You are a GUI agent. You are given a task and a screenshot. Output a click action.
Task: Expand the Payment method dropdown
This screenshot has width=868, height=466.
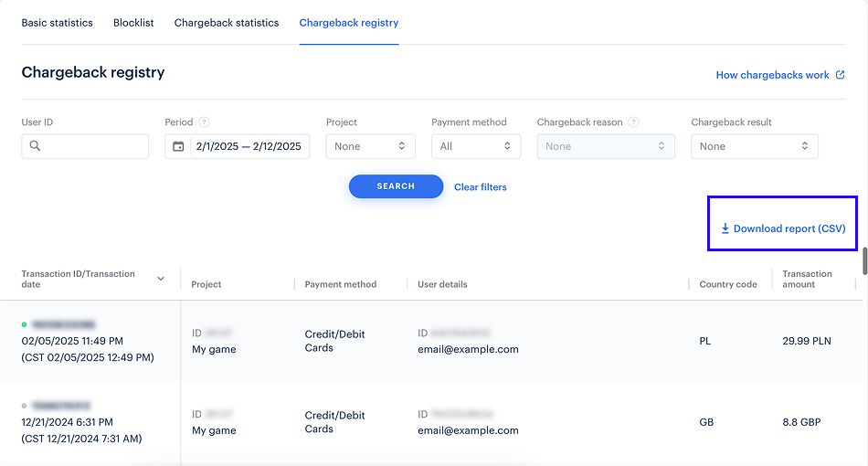[475, 146]
